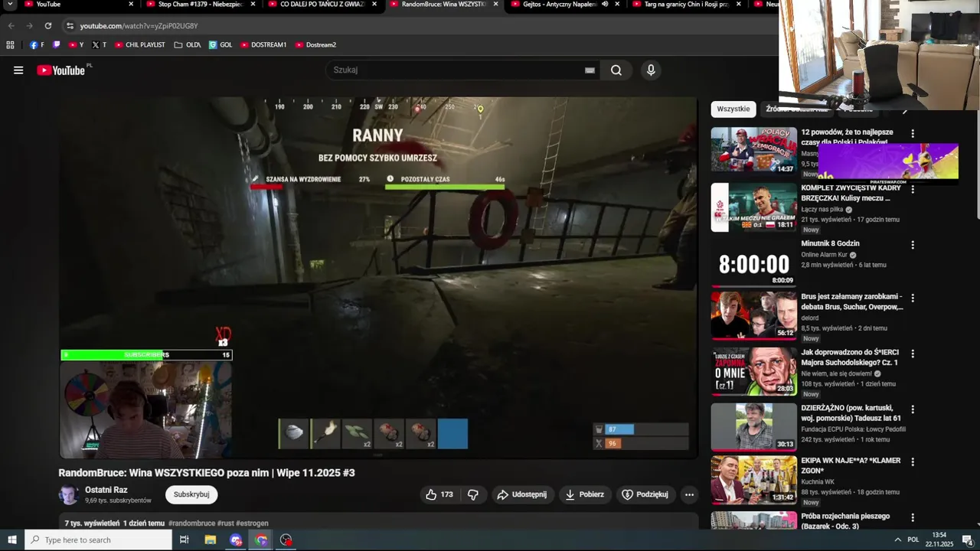Image resolution: width=980 pixels, height=551 pixels.
Task: Open Windows Start menu
Action: 11,540
